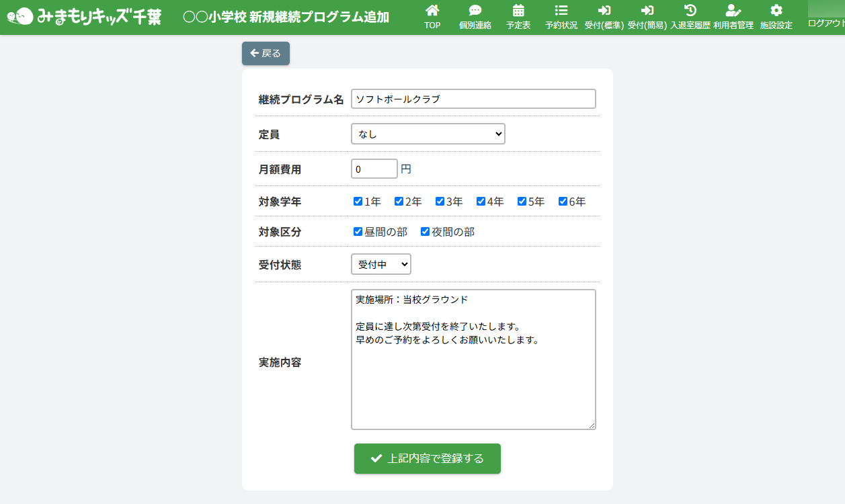Viewport: 845px width, 504px height.
Task: Toggle the 6年 grade checkbox
Action: (x=563, y=202)
